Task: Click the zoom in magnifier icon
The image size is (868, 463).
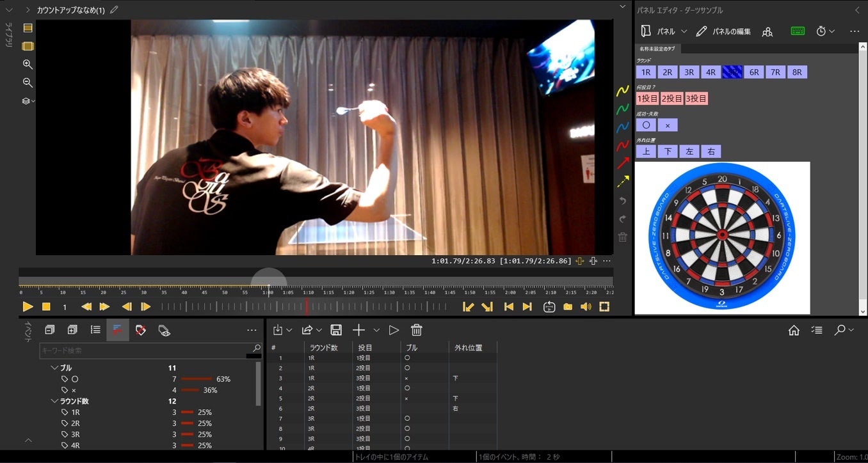Action: pos(28,64)
